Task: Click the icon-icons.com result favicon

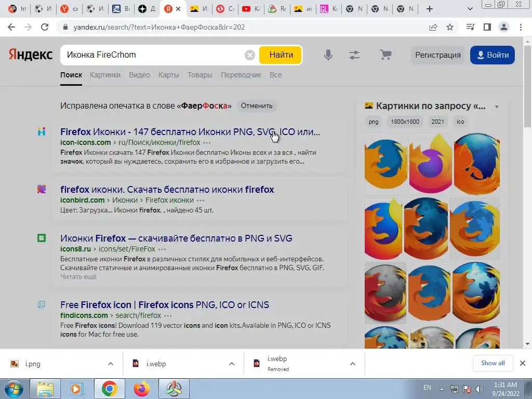Action: pyautogui.click(x=42, y=131)
